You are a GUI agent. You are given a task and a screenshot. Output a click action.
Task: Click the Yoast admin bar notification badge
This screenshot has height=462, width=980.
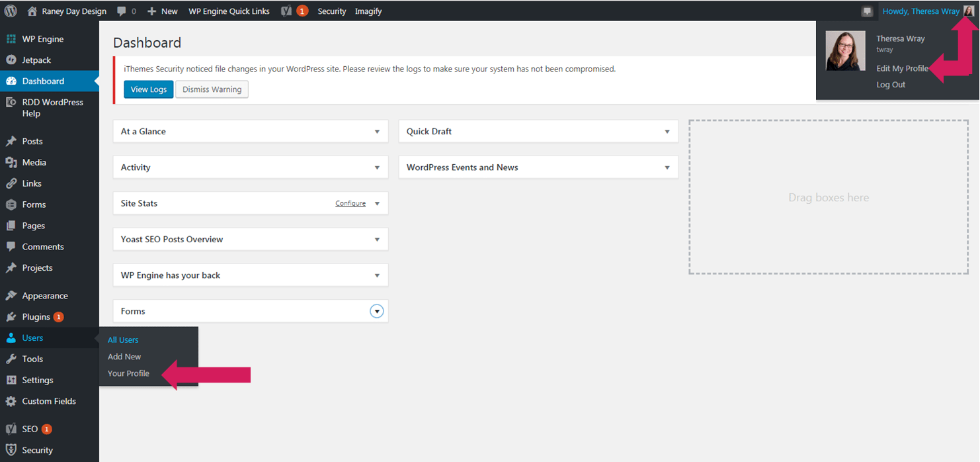pos(302,11)
